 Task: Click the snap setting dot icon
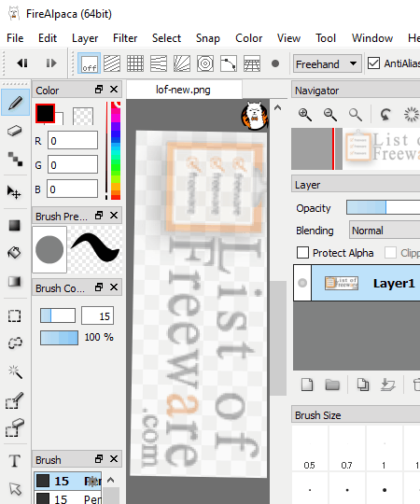tap(275, 63)
